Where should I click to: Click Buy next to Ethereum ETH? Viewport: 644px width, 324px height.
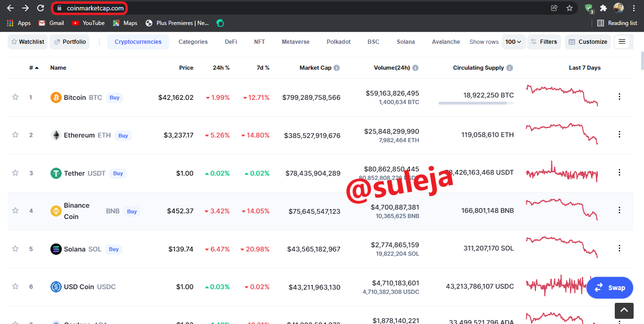coord(123,136)
